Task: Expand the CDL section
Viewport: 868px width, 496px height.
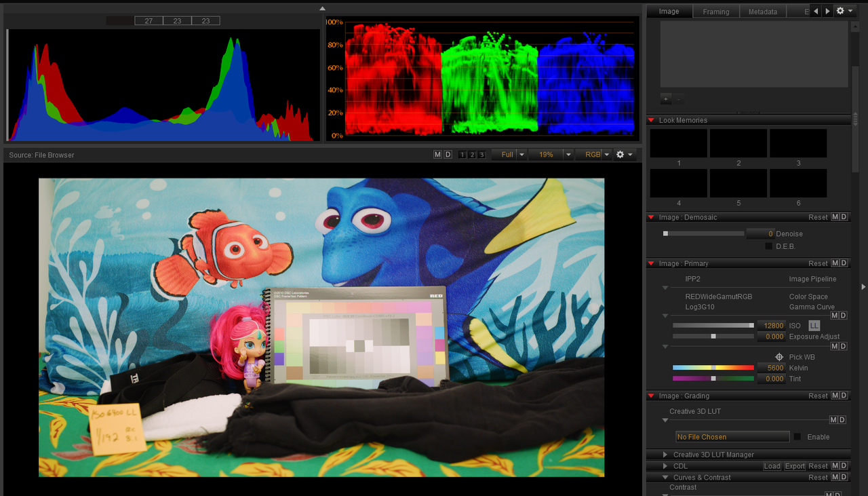Action: point(665,466)
